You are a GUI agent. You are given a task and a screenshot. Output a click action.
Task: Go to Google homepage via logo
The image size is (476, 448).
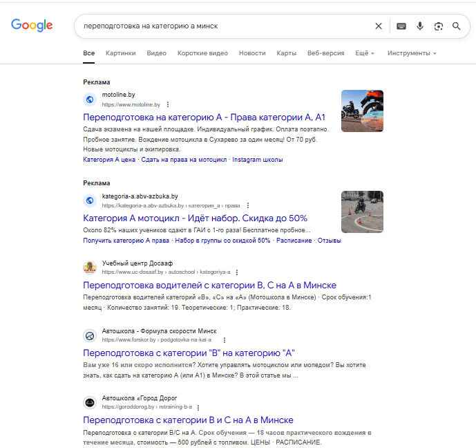click(32, 25)
